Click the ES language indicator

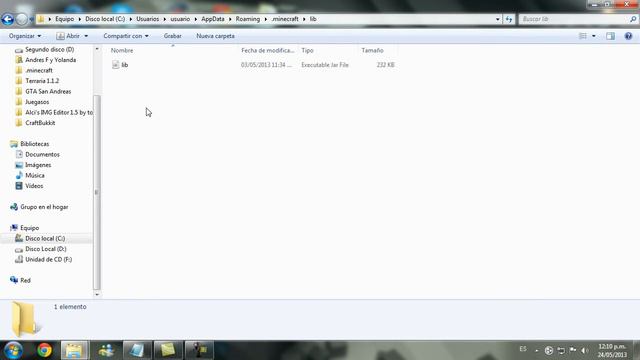click(523, 349)
